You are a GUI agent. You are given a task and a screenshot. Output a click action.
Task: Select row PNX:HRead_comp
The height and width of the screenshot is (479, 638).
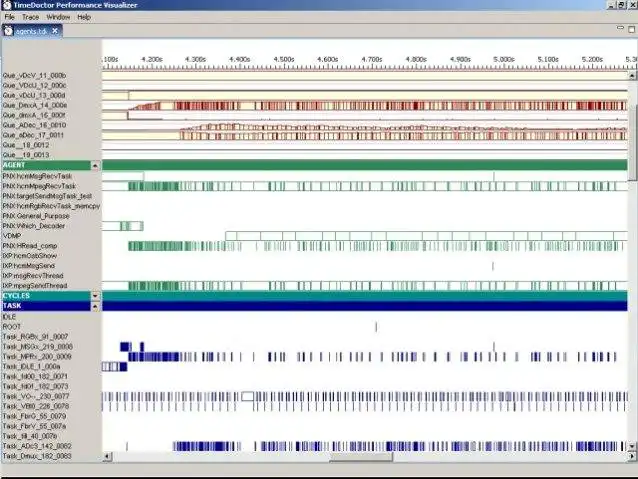[x=30, y=246]
